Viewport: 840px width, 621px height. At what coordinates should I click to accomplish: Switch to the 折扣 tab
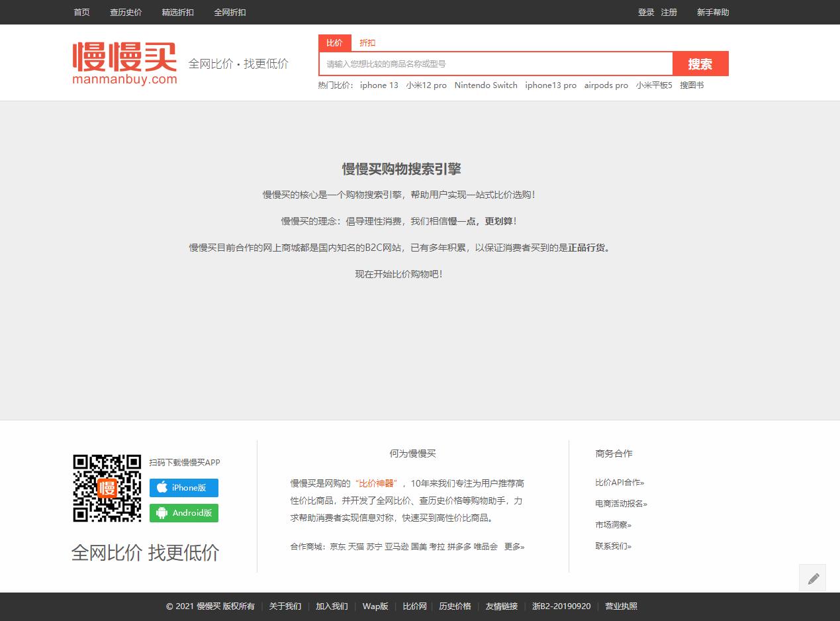(367, 42)
